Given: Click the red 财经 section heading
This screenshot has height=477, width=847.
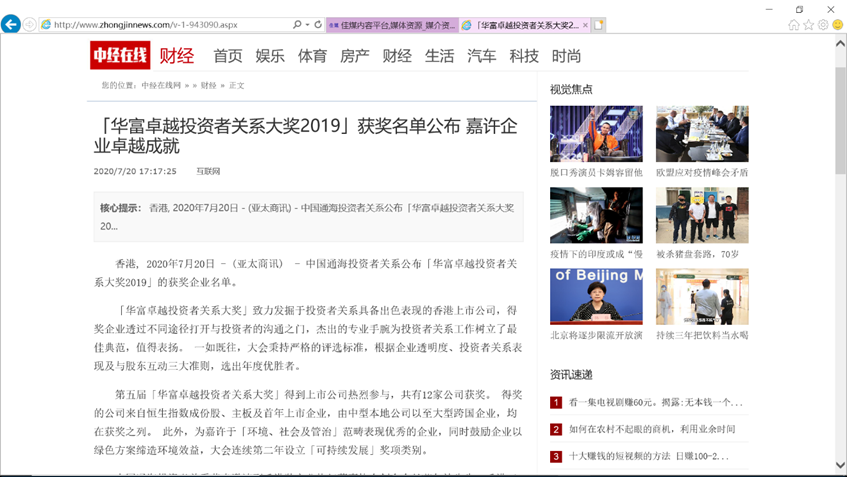Looking at the screenshot, I should coord(177,56).
